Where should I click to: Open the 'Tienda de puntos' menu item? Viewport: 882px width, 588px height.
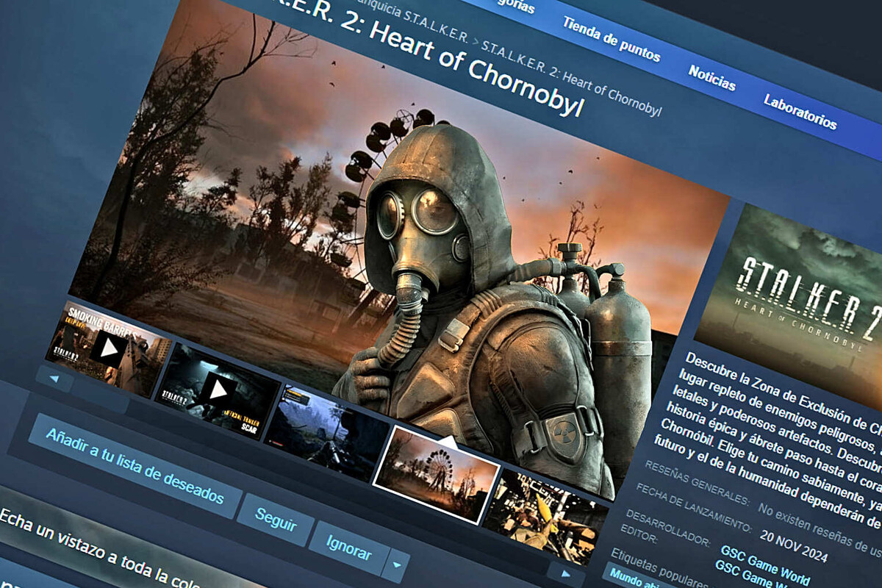[611, 38]
